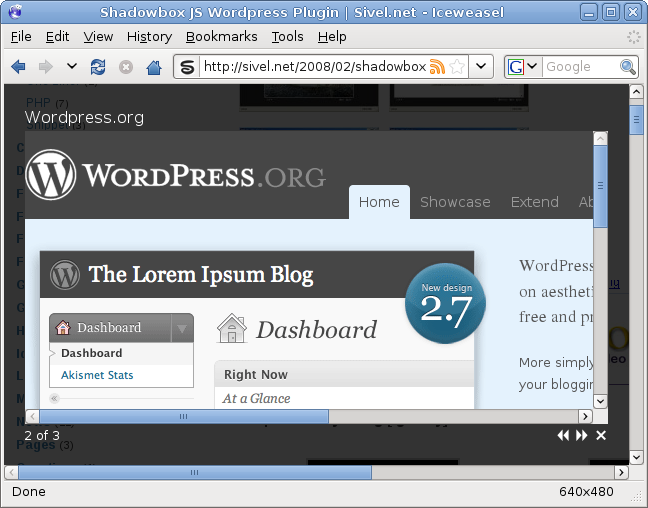Click the browser Back arrow button
Image resolution: width=648 pixels, height=508 pixels.
[x=18, y=67]
